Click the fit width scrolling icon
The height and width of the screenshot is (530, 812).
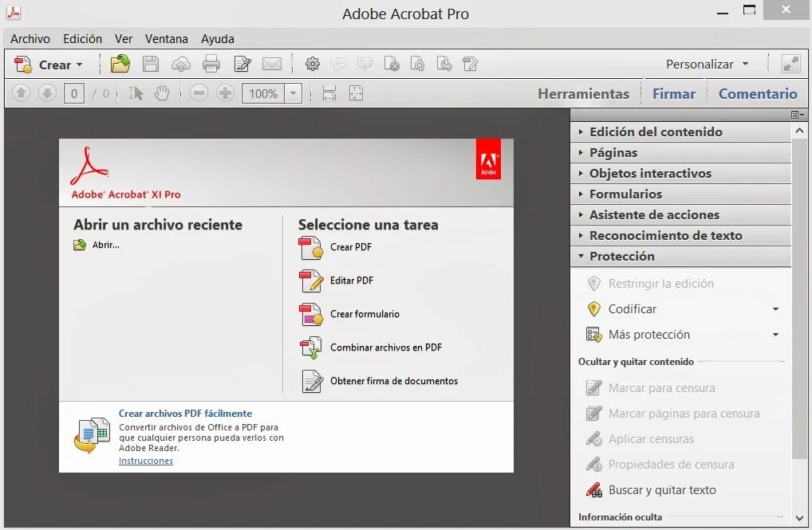329,93
